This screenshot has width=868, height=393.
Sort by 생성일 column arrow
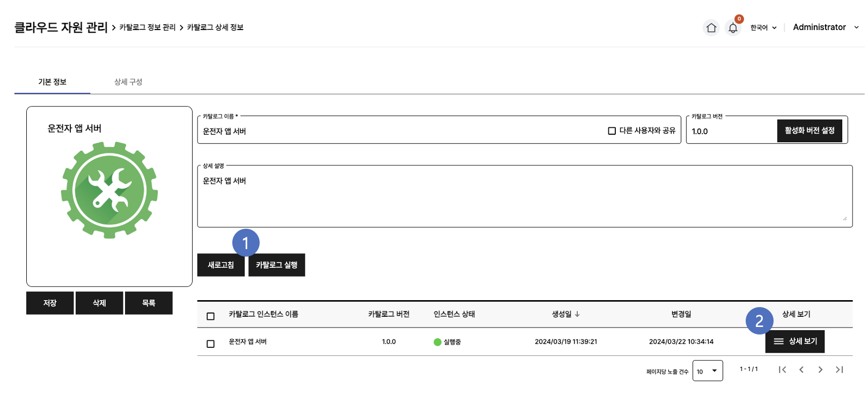pyautogui.click(x=577, y=314)
